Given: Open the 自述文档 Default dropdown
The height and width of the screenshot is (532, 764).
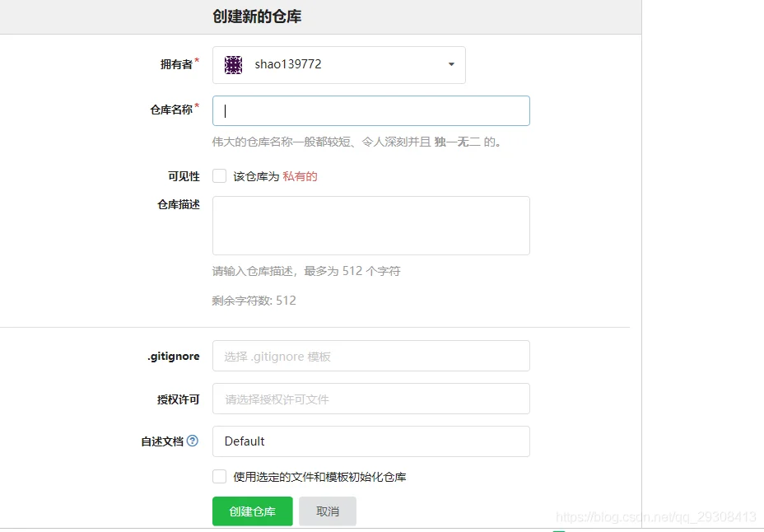Looking at the screenshot, I should click(x=371, y=441).
